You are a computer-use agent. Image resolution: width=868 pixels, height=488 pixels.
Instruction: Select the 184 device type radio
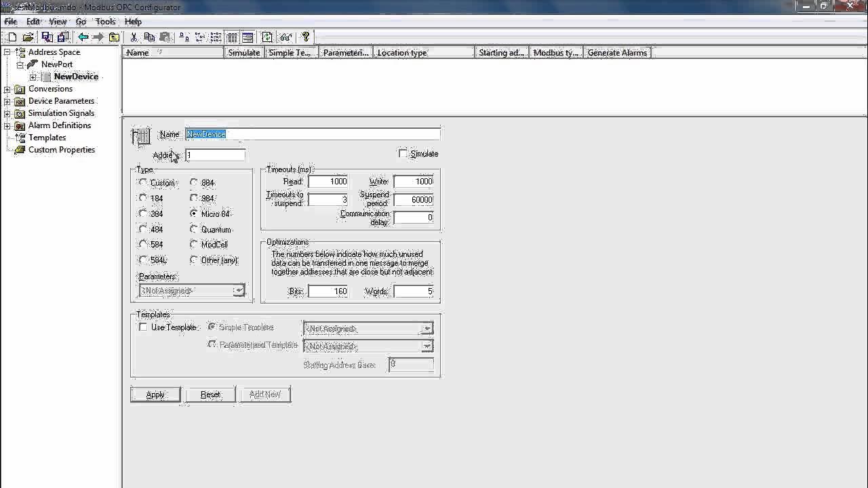142,198
